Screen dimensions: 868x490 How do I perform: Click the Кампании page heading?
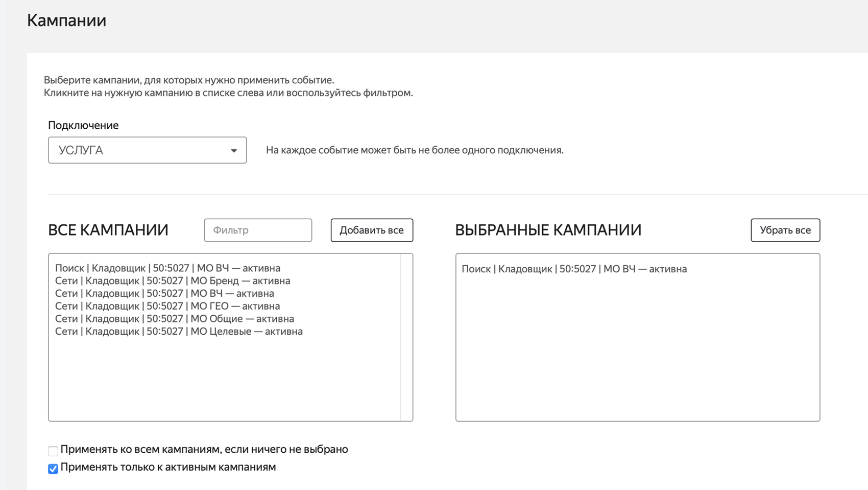(x=67, y=21)
